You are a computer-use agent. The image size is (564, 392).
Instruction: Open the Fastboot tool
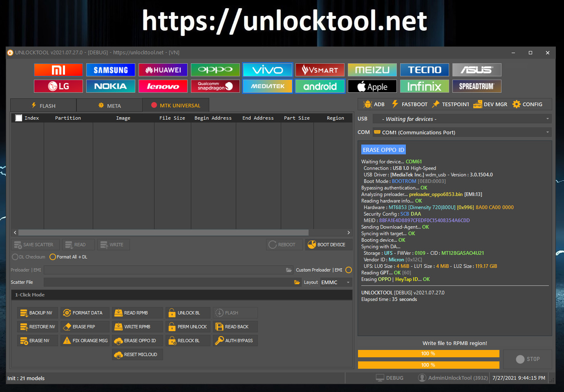point(410,104)
